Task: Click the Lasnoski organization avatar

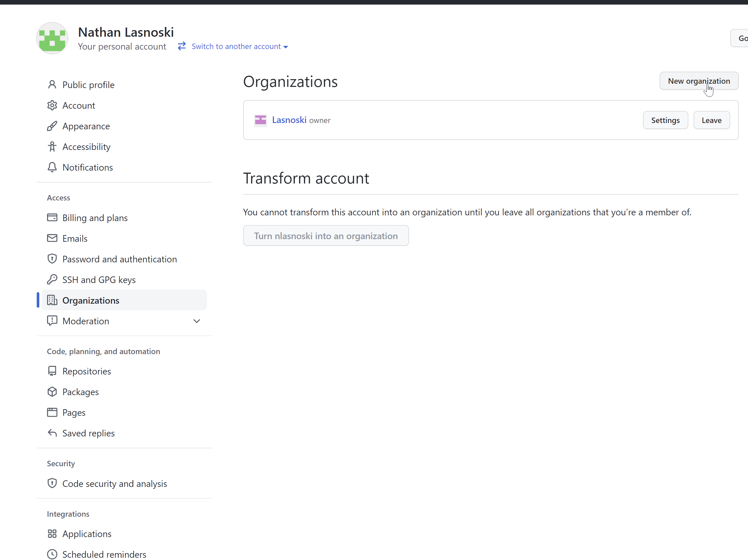Action: (x=260, y=120)
